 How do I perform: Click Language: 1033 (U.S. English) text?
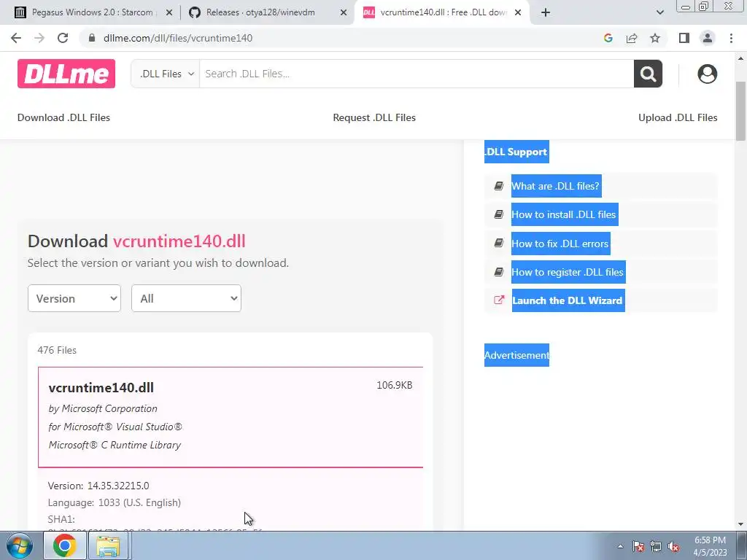pos(115,502)
